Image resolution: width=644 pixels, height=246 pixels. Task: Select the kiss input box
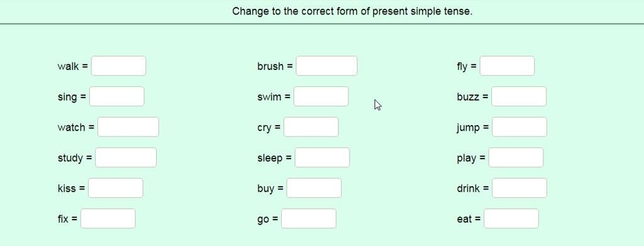pyautogui.click(x=116, y=187)
